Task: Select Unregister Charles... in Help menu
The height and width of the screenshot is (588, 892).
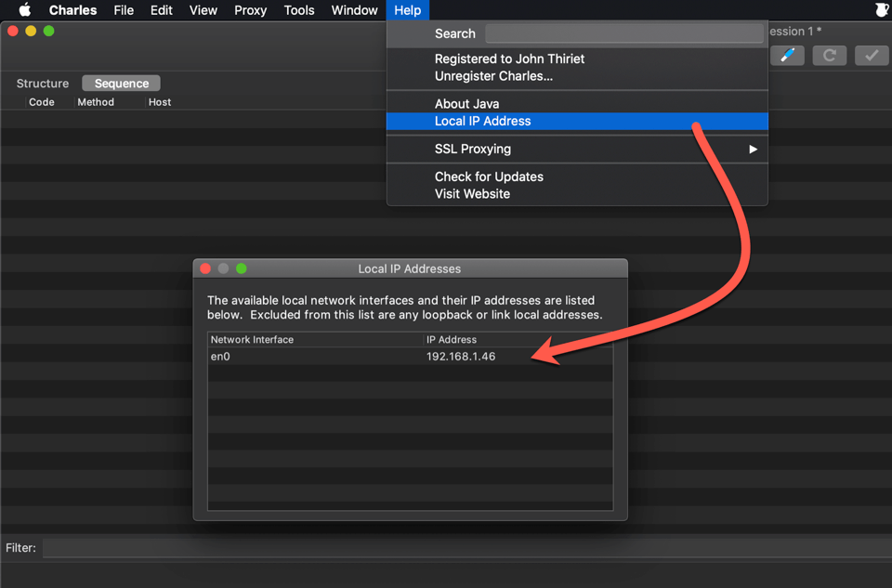Action: tap(577, 76)
